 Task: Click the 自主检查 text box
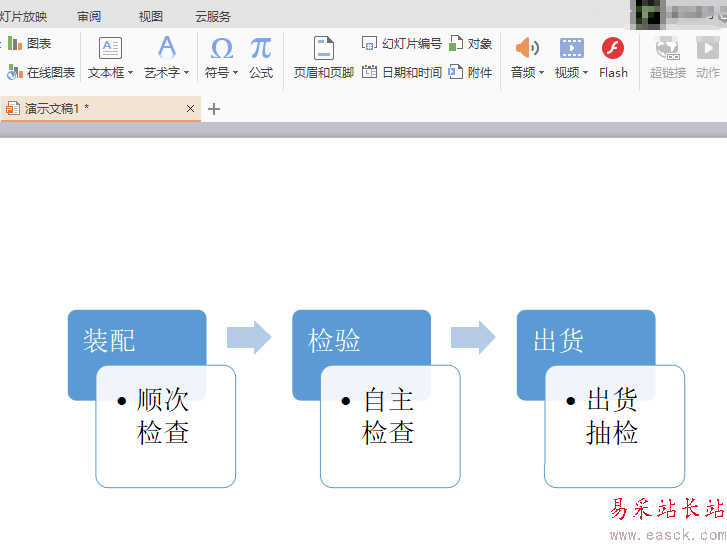390,427
